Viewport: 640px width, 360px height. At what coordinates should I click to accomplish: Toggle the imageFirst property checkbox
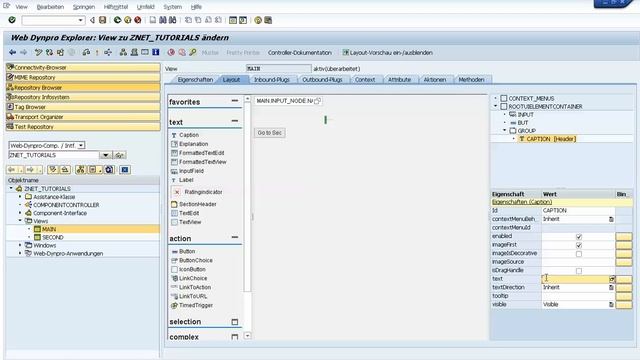click(x=579, y=245)
